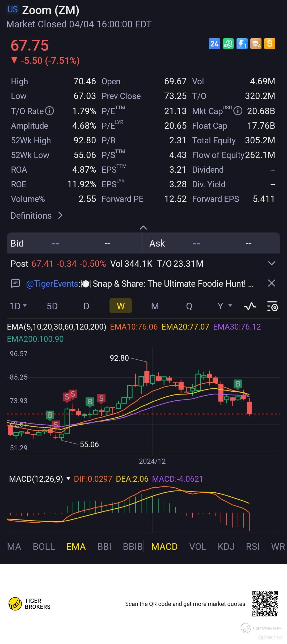Tap the 52Wk High value 92.80
This screenshot has width=287, height=644.
[85, 140]
